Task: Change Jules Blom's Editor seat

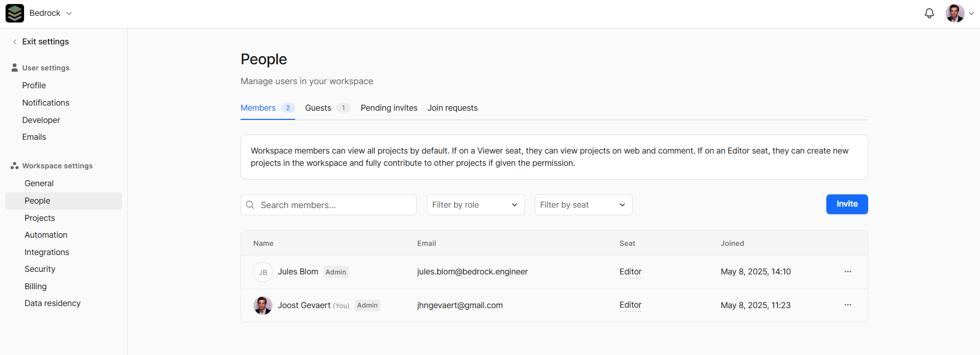Action: (x=630, y=272)
